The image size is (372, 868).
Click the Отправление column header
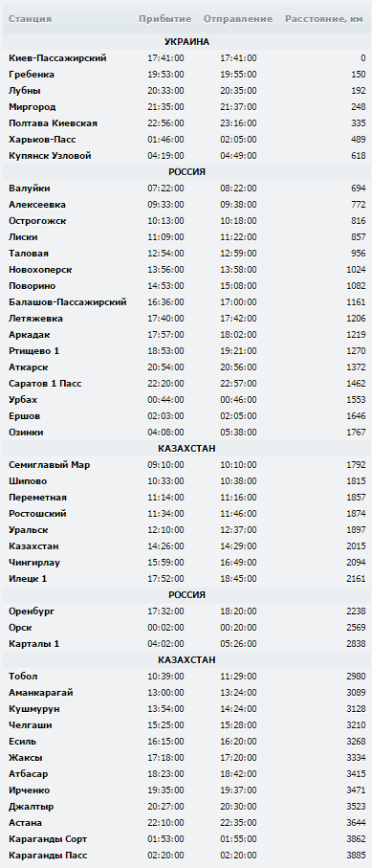[238, 19]
